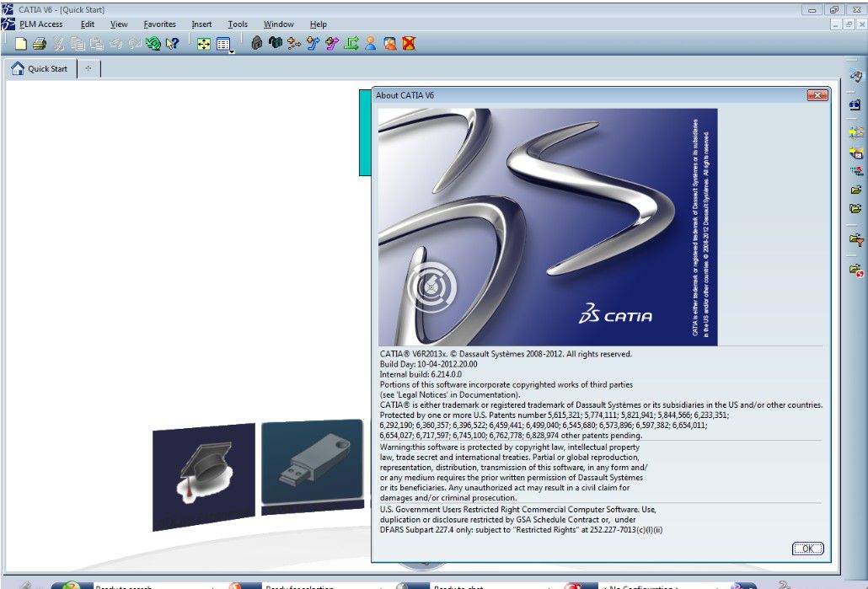Open the Window menu
The height and width of the screenshot is (589, 868).
278,24
